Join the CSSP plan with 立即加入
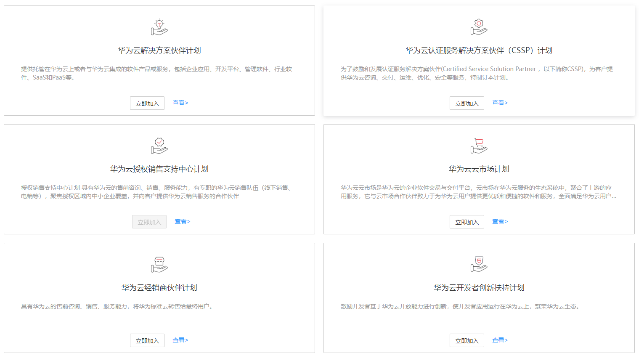The width and height of the screenshot is (644, 353). pos(467,103)
